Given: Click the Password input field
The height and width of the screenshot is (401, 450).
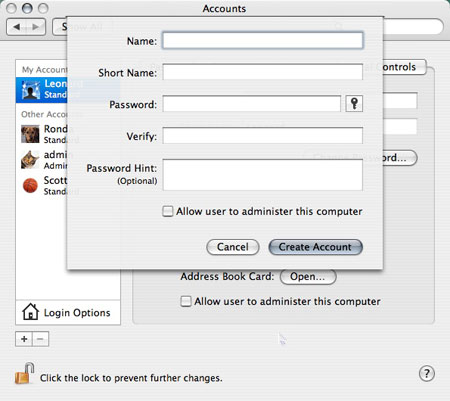Looking at the screenshot, I should (252, 104).
